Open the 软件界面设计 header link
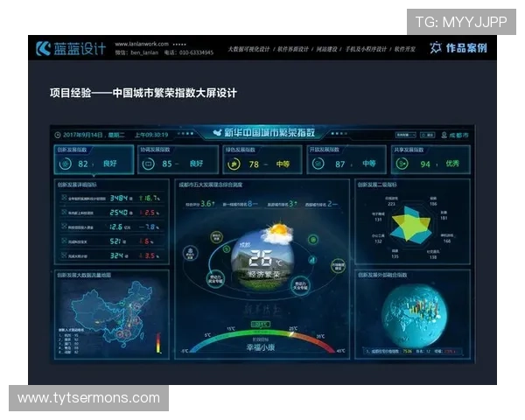 coord(292,49)
